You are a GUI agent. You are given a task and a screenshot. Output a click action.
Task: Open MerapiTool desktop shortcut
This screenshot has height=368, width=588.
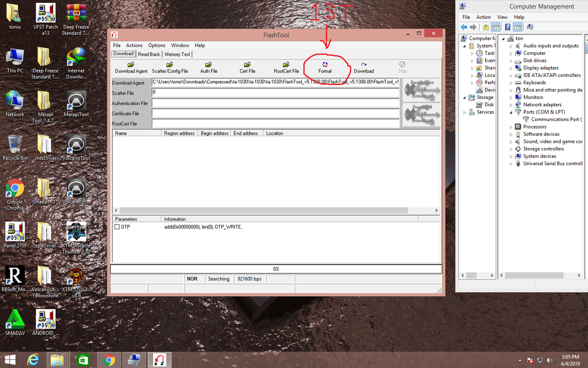coord(76,103)
